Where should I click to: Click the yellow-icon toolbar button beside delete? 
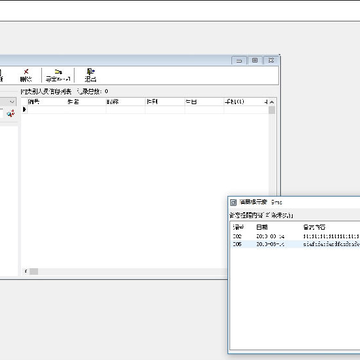coord(58,75)
